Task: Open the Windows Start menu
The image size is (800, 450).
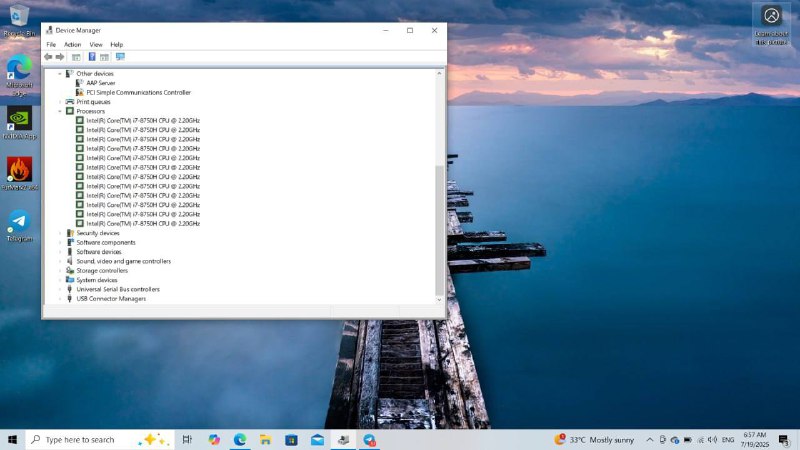Action: click(13, 439)
